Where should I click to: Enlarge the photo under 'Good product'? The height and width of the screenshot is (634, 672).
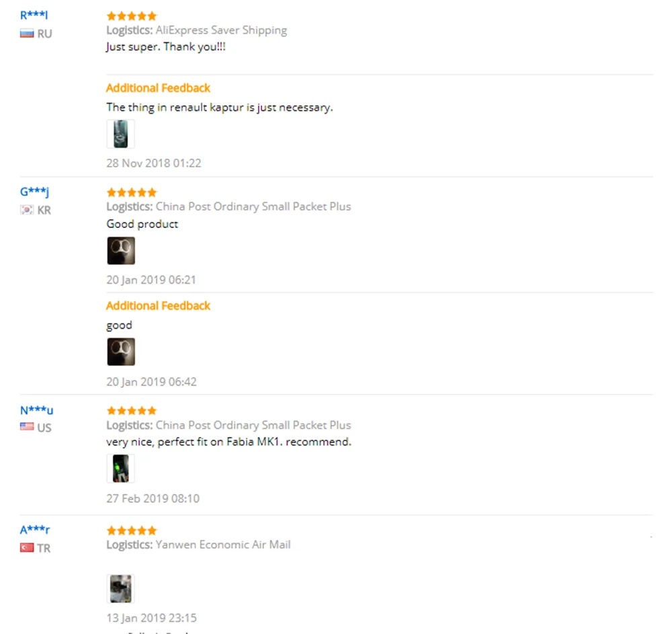click(x=121, y=251)
